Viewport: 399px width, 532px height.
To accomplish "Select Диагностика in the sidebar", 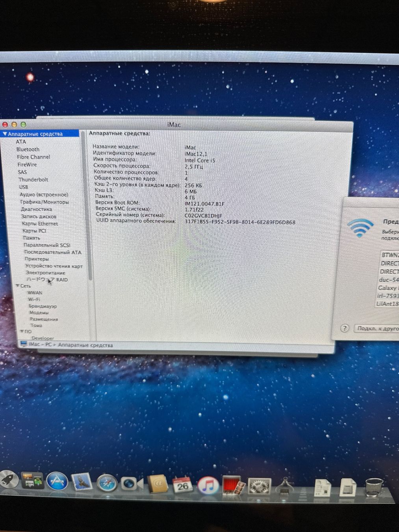I will 37,209.
